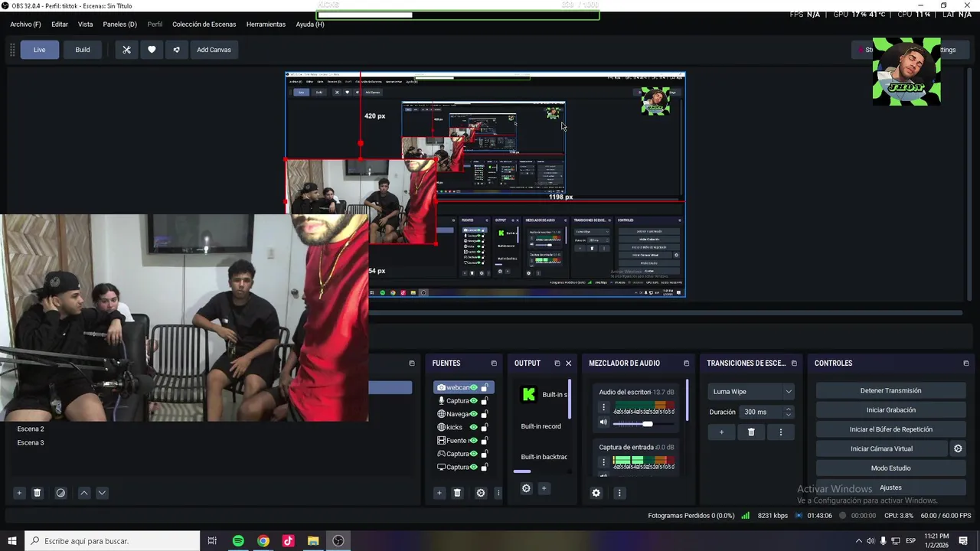Open the tools icon beside Build
Image resolution: width=980 pixels, height=551 pixels.
click(127, 50)
